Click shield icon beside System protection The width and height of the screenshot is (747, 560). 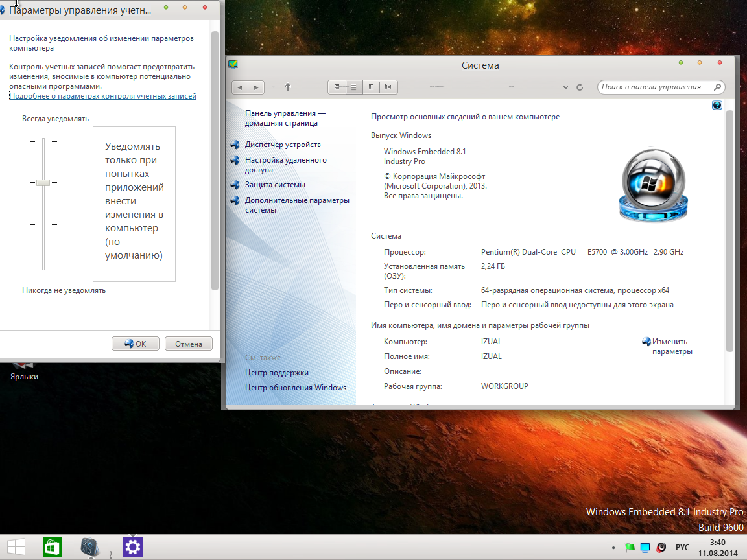click(235, 185)
